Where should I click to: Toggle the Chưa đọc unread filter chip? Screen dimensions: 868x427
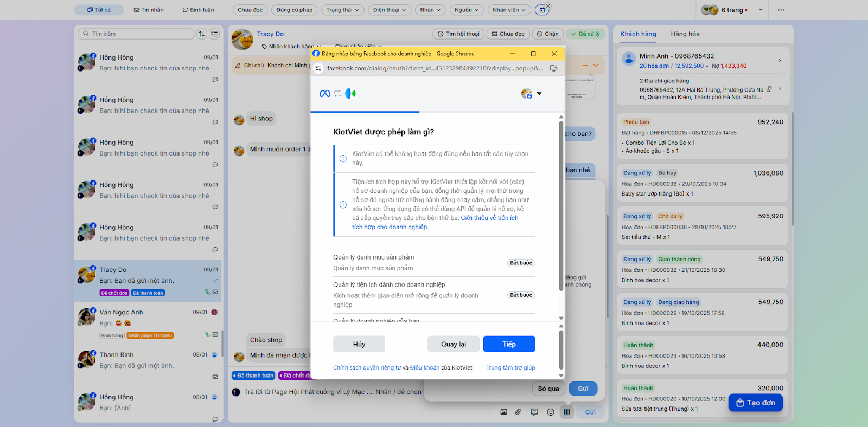coord(250,10)
